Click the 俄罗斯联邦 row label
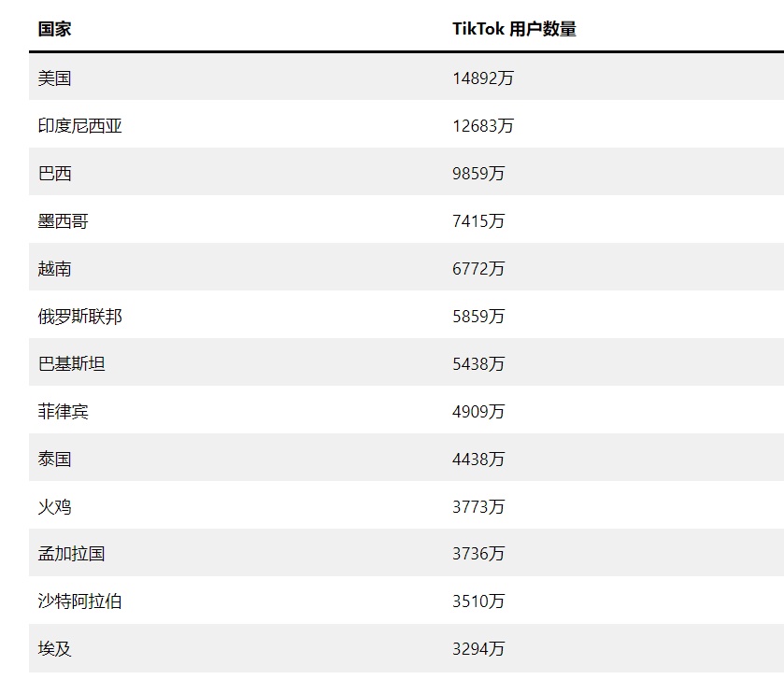Screen dimensions: 784x679 pos(80,317)
